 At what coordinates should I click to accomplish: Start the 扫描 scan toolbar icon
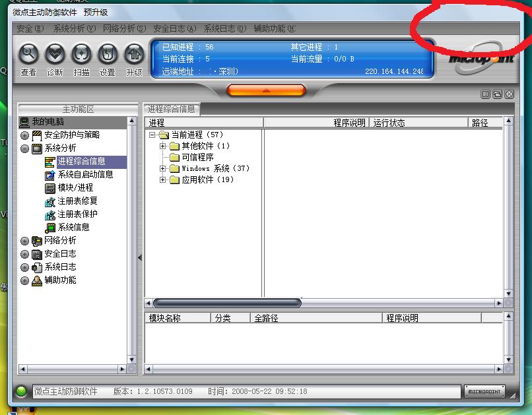tap(81, 54)
